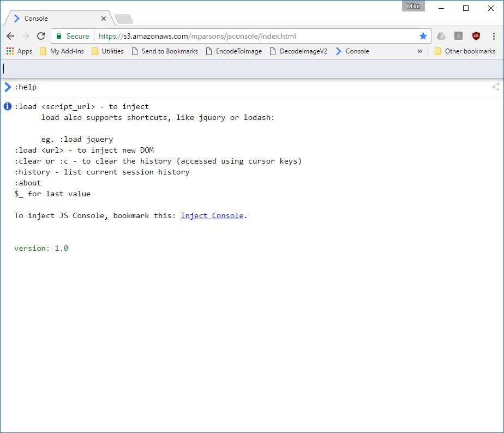
Task: Toggle the bookmark star for this page
Action: pyautogui.click(x=423, y=36)
